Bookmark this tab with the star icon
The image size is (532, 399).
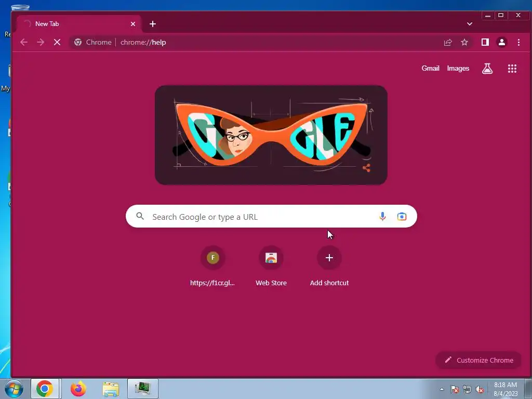pyautogui.click(x=464, y=42)
